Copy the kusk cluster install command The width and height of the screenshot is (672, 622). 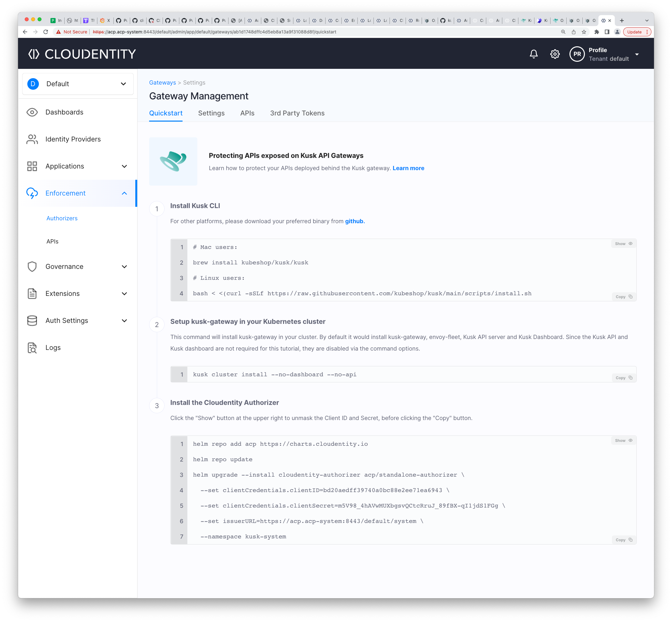coord(623,378)
